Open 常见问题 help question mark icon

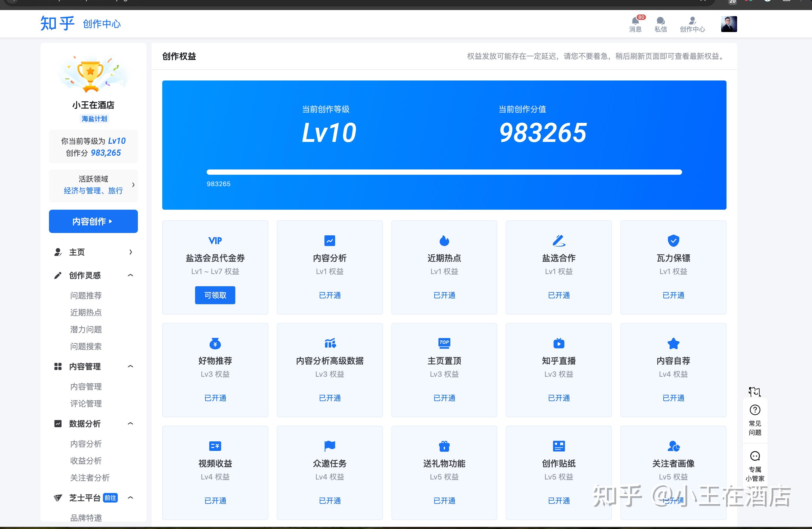point(755,410)
